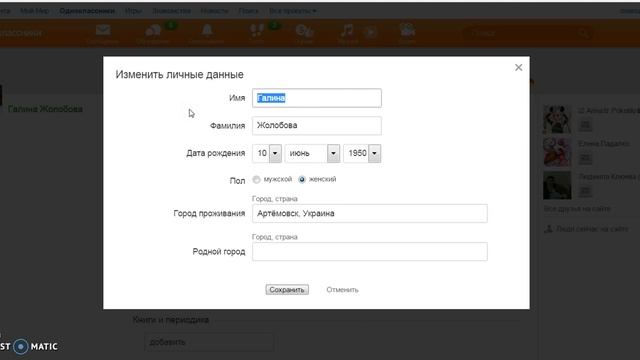Viewport: 640px width, 360px height.
Task: Click the small icon under Елена's name in the friends list
Action: 585,158
